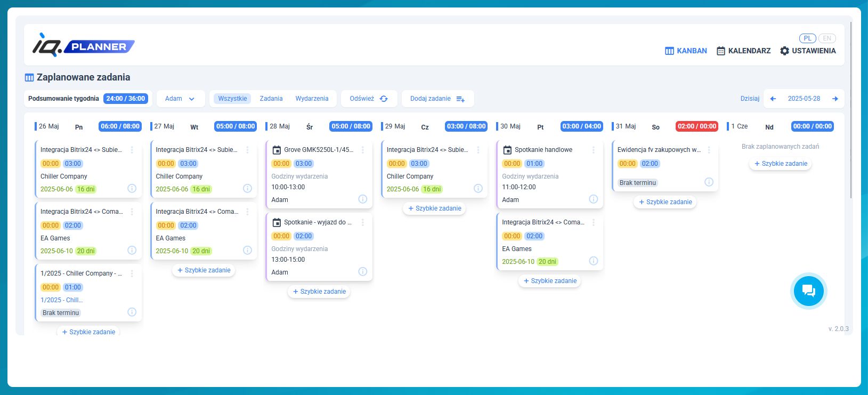Go to next week with right arrow

835,99
